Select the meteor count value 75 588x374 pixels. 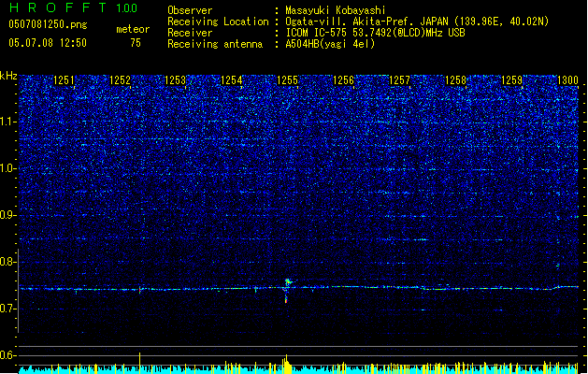tap(136, 43)
